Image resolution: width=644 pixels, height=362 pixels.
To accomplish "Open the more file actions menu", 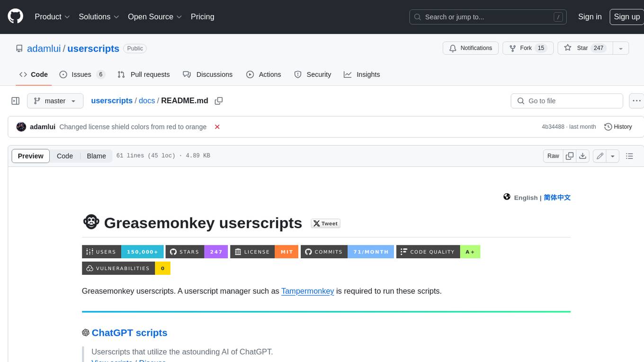I will coord(637,101).
